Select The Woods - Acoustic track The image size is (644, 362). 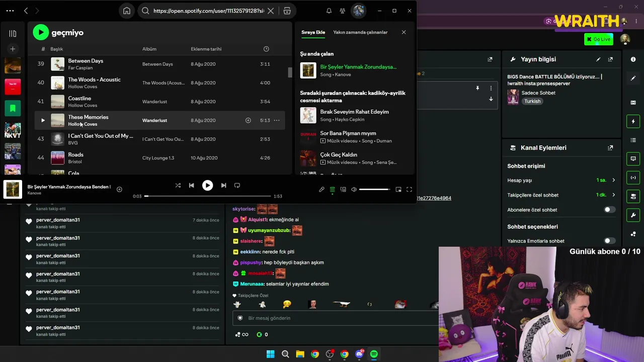94,79
